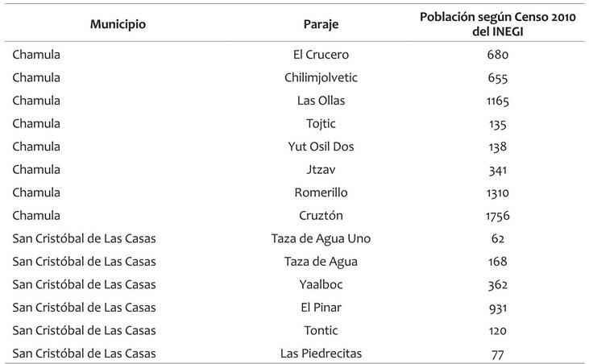The height and width of the screenshot is (364, 589).
Task: Select the Chilimjolvetic paraje cell
Action: (x=321, y=77)
